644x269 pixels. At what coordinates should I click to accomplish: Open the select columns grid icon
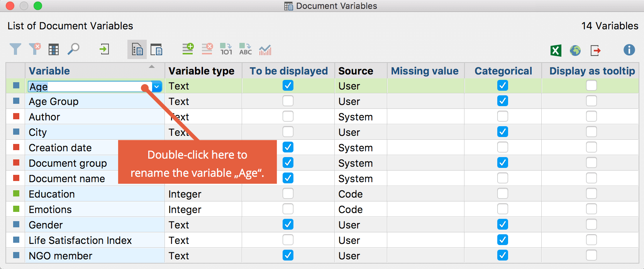(54, 49)
